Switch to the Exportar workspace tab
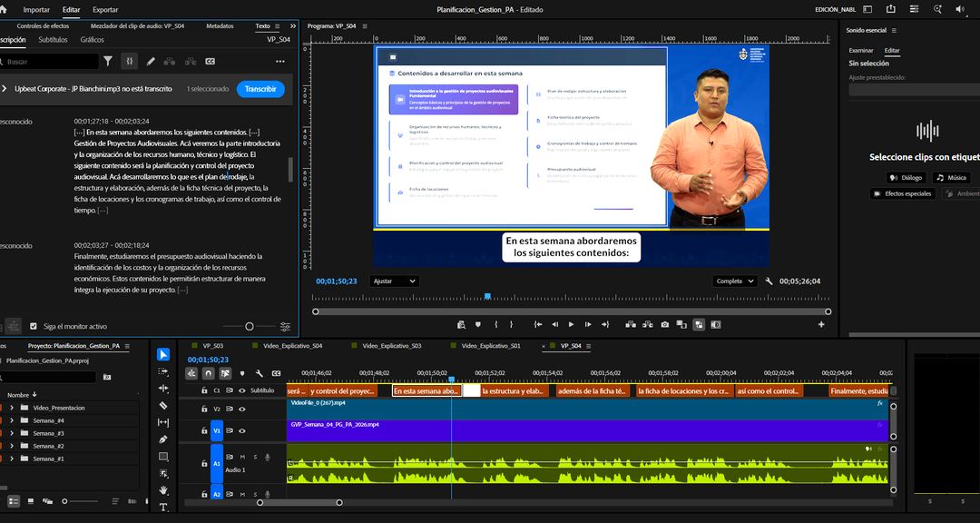980x523 pixels. [x=105, y=9]
